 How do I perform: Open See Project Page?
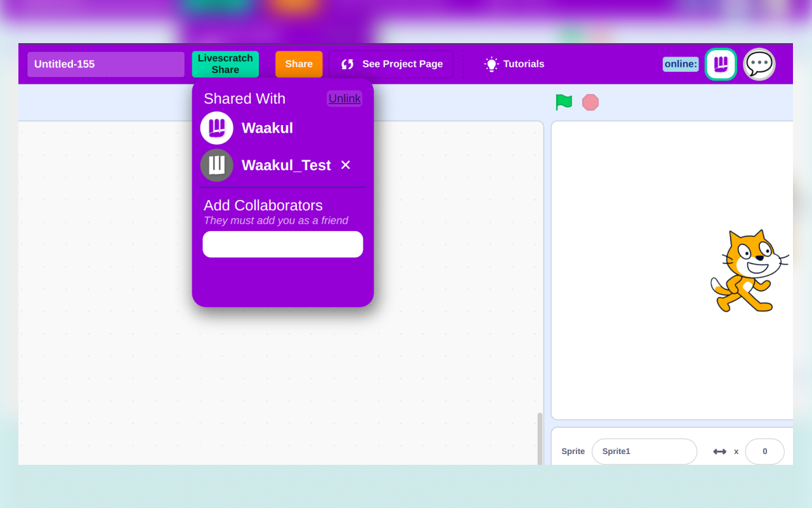coord(391,64)
